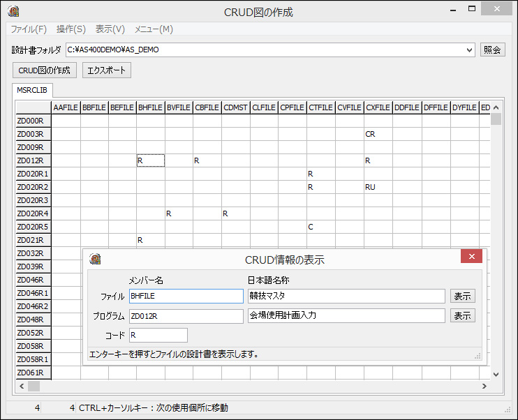The width and height of the screenshot is (518, 420).
Task: Click the 会場使用計画入力 name field
Action: [x=346, y=315]
